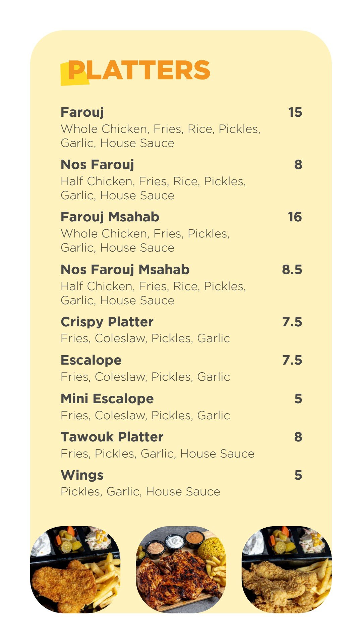
Task: Open the Nos Farouj item
Action: 97,164
